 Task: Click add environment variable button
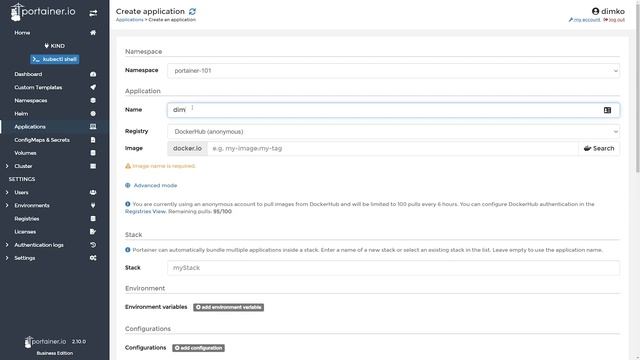(x=229, y=307)
